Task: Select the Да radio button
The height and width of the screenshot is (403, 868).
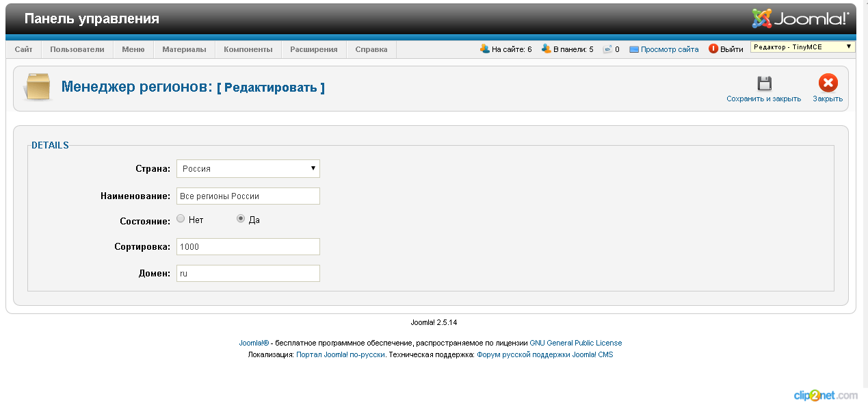Action: pos(241,219)
